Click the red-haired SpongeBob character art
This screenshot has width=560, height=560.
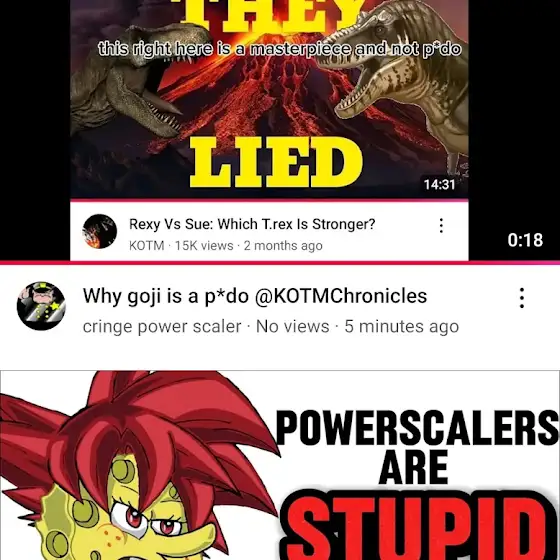(136, 465)
